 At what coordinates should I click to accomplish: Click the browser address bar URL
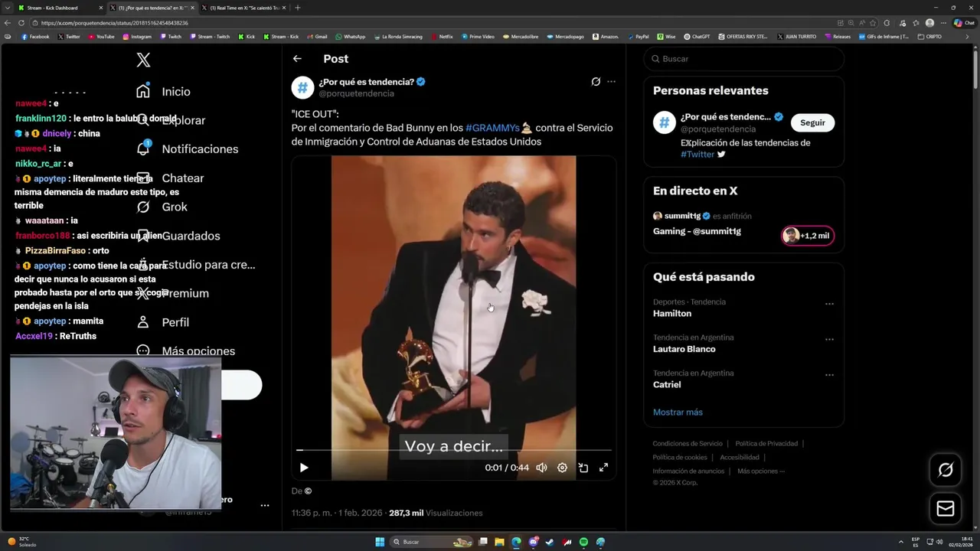pos(114,23)
